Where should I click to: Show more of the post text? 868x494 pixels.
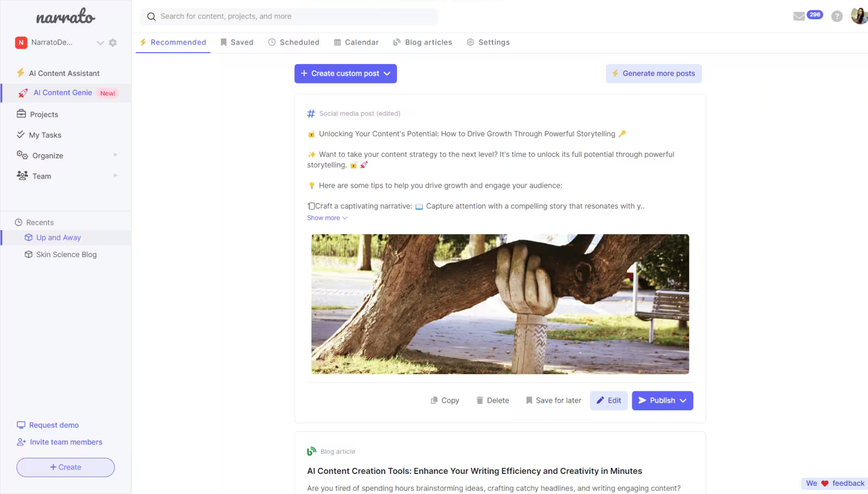tap(327, 218)
